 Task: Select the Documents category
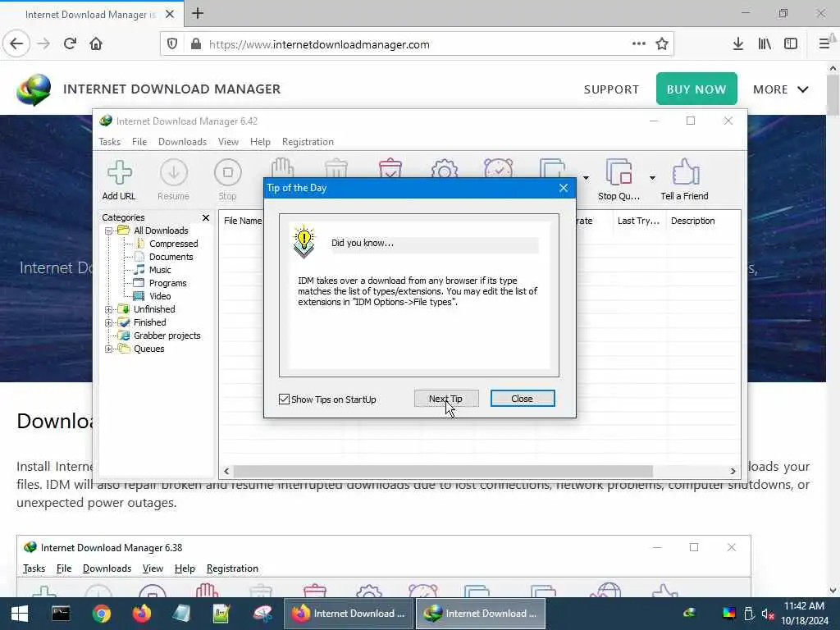(x=171, y=257)
